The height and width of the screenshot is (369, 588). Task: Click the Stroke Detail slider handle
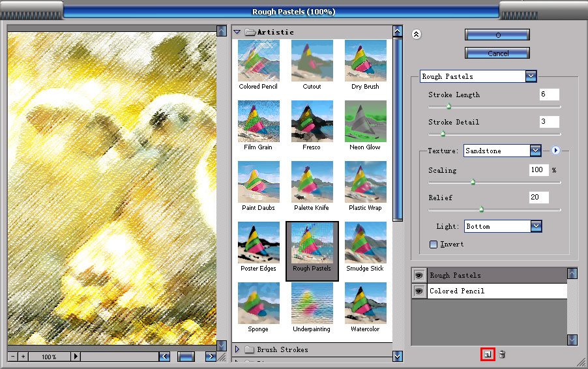coord(443,133)
